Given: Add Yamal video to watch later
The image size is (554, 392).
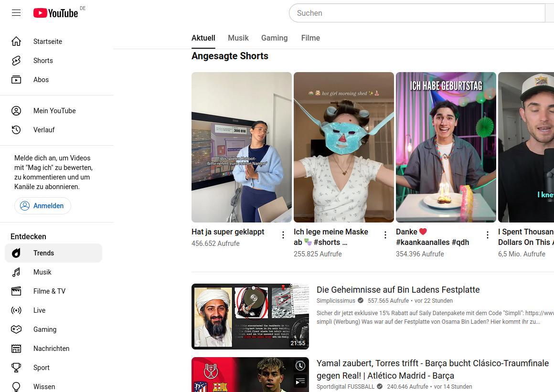Looking at the screenshot, I should [300, 366].
